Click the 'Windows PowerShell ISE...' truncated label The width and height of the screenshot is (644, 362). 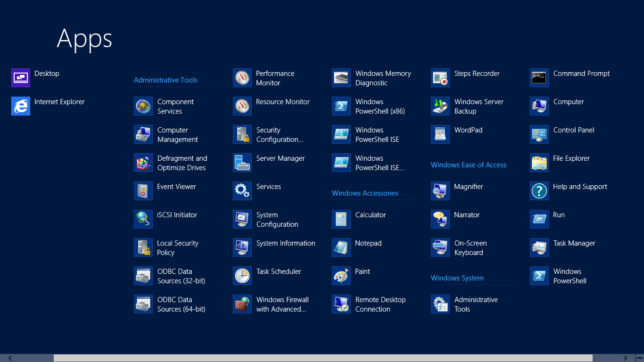(380, 163)
